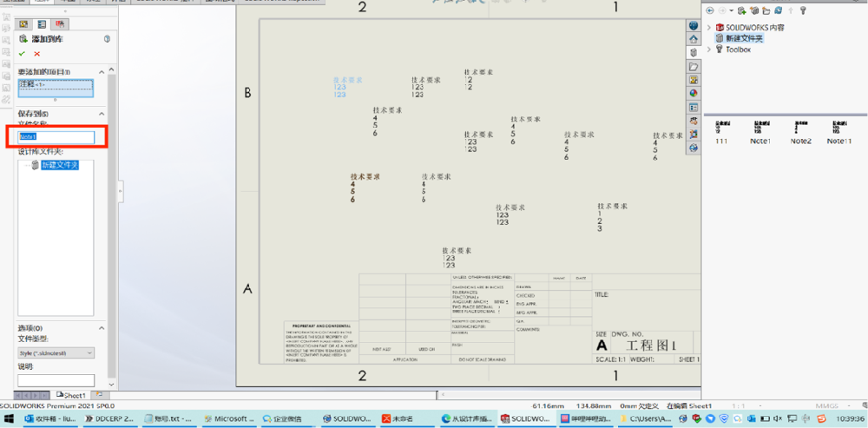Confirm Add to Library with green checkmark
The height and width of the screenshot is (428, 868).
22,54
